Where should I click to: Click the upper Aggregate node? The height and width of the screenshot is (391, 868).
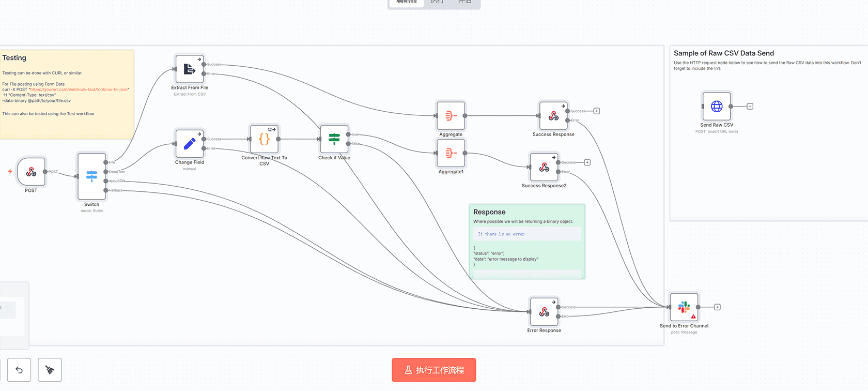pos(451,116)
